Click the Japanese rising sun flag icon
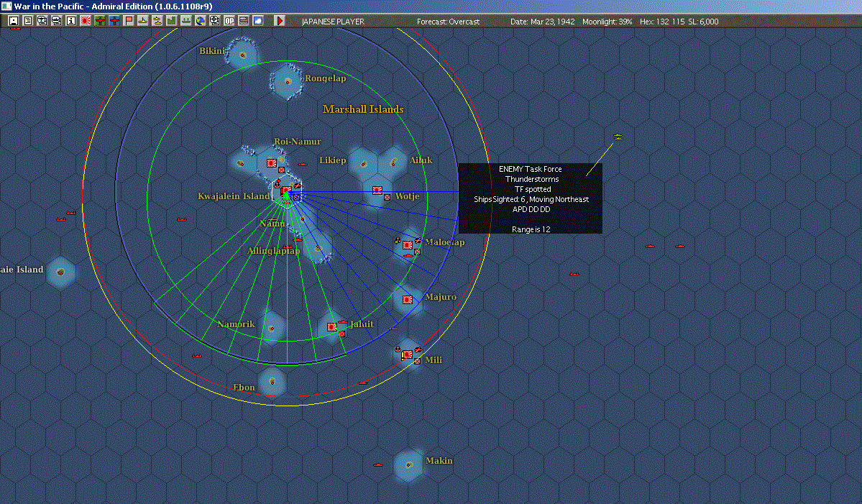This screenshot has width=862, height=504. tap(86, 21)
